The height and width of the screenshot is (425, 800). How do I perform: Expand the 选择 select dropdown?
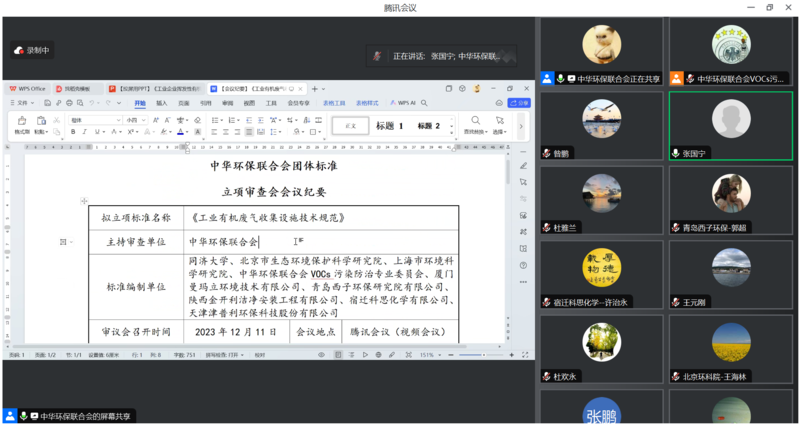pos(499,132)
